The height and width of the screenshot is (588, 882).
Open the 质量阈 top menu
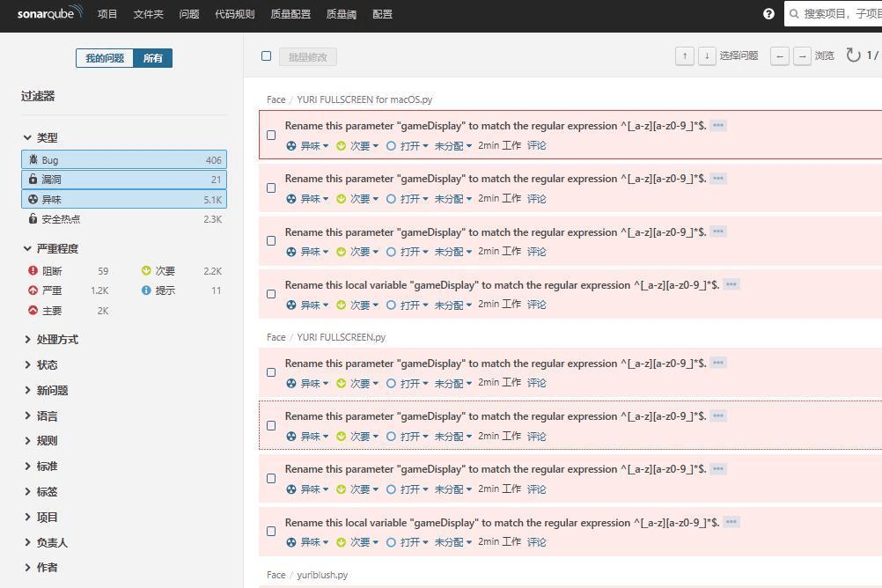click(342, 14)
